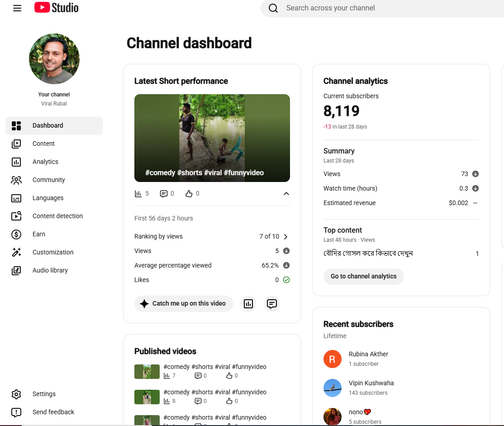Click the Languages sidebar icon

16,198
